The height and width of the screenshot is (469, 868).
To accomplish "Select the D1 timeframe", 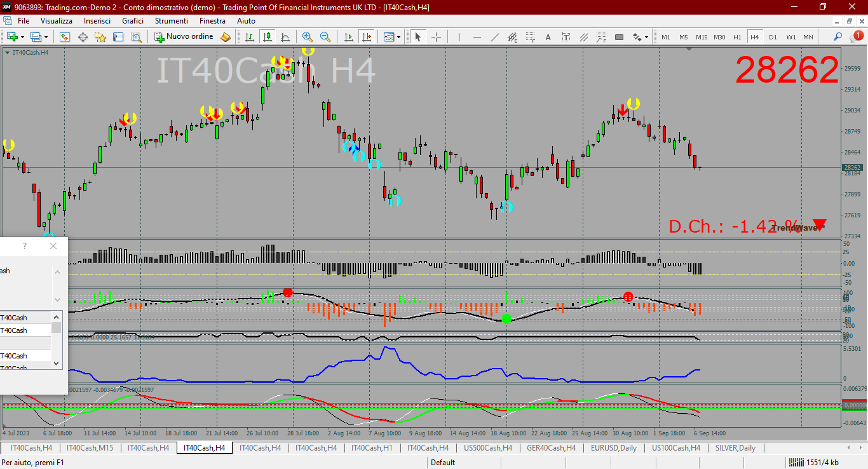I will point(773,37).
